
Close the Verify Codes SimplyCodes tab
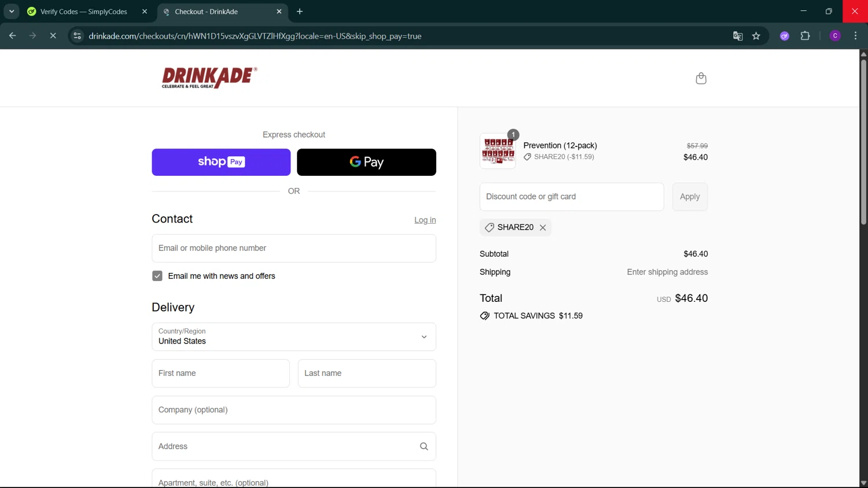pyautogui.click(x=145, y=12)
